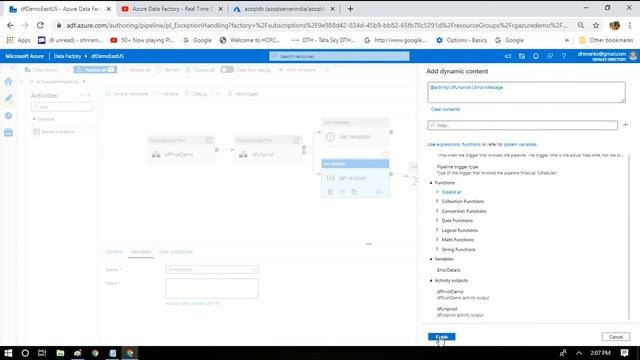This screenshot has width=640, height=360.
Task: Click the Publish all button
Action: (x=95, y=70)
